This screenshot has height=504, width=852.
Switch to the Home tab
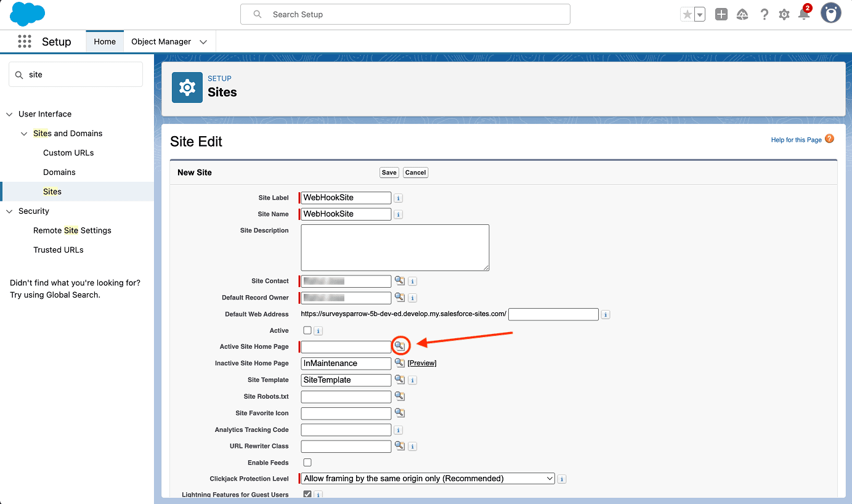coord(105,42)
